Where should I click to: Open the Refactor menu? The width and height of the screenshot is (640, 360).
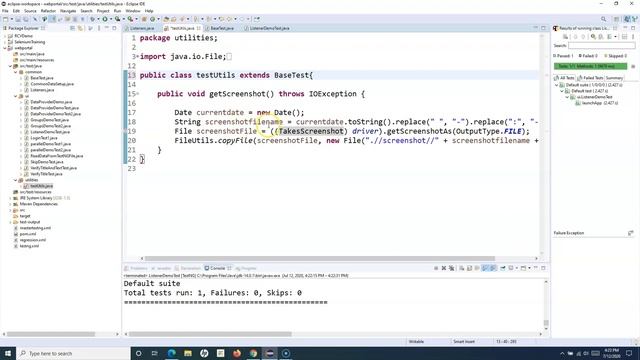48,11
